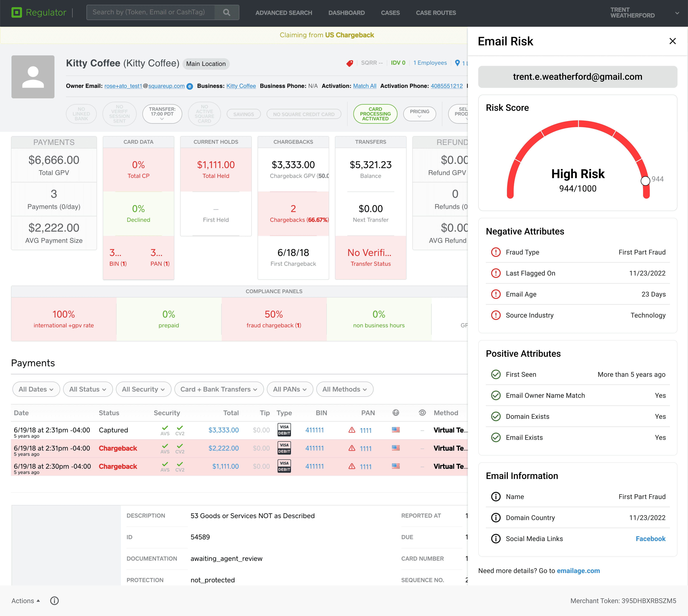
Task: Expand the Card + Bank Transfers dropdown
Action: click(219, 389)
